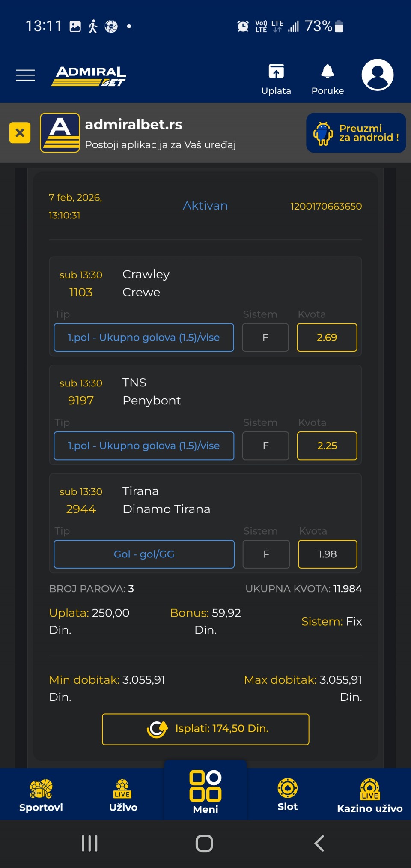Open the Meni tab
The height and width of the screenshot is (868, 411).
pos(205,792)
